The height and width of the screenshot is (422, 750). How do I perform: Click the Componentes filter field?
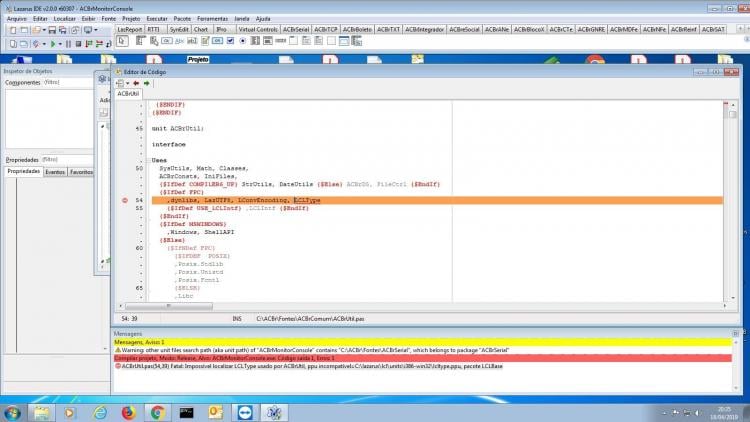[67, 82]
